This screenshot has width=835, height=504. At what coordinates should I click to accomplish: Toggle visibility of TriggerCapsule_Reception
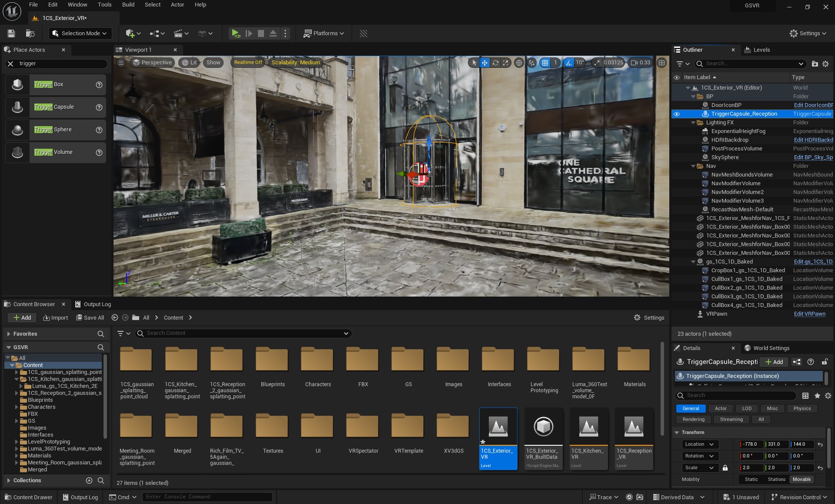pos(677,114)
